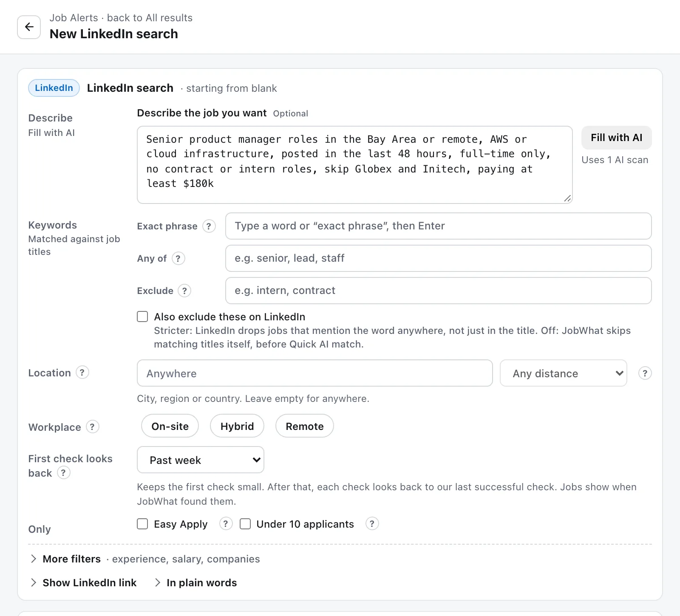Open the Exclude help icon
This screenshot has width=680, height=616.
coord(184,291)
